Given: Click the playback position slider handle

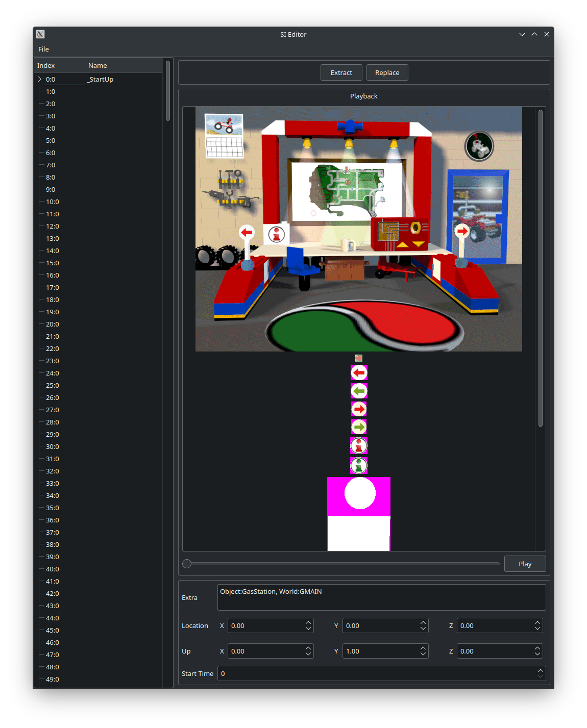Looking at the screenshot, I should (x=187, y=564).
